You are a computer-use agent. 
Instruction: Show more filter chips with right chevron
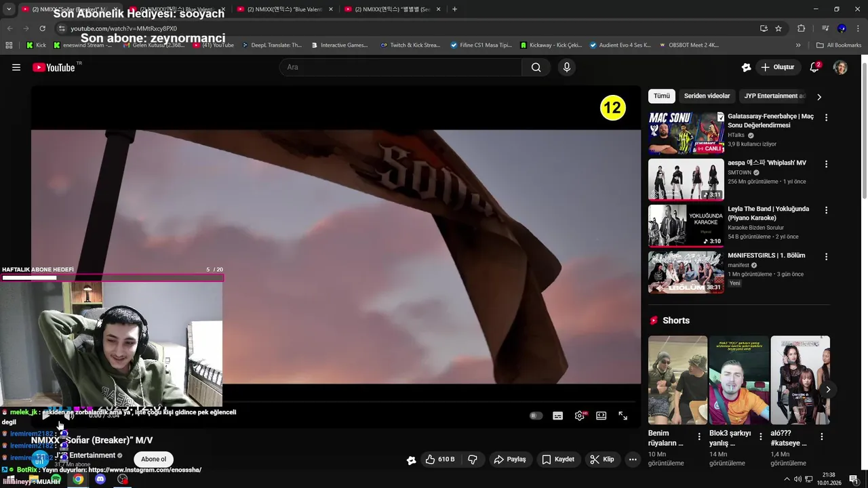click(x=818, y=97)
